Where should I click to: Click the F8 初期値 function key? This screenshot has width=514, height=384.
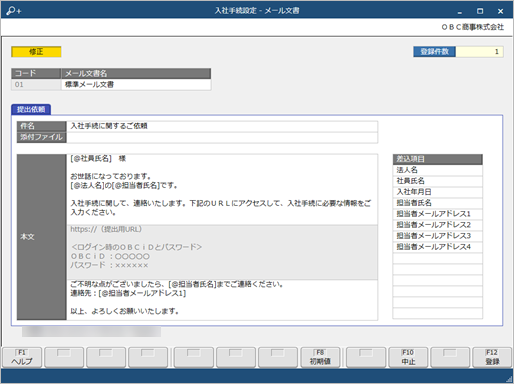click(x=320, y=357)
